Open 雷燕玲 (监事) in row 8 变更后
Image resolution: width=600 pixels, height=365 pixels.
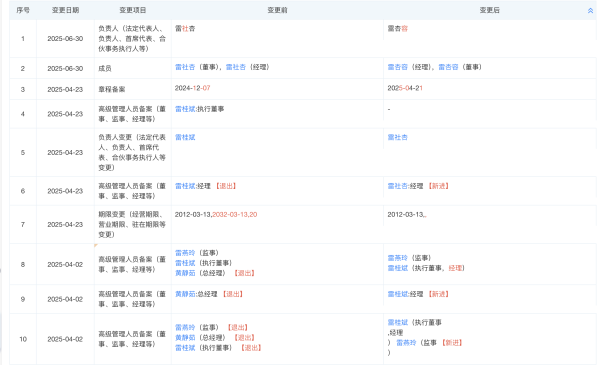coord(398,258)
